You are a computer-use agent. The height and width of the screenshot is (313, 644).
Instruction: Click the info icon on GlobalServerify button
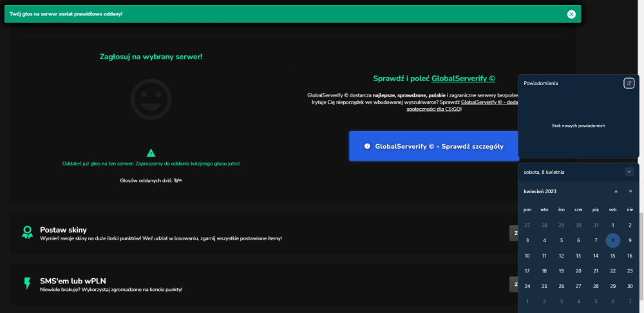[x=367, y=146]
